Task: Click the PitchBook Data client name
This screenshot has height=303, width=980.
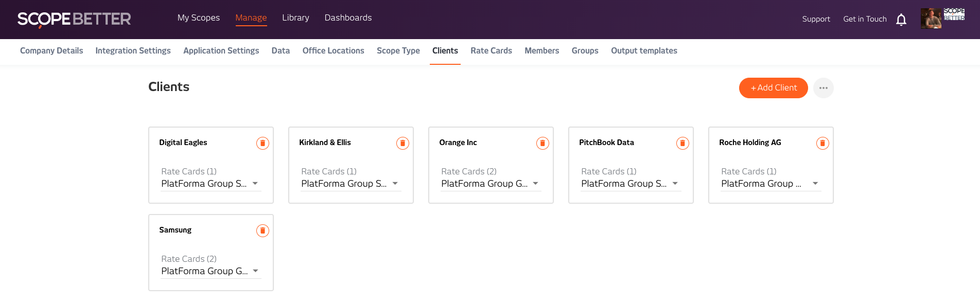Action: pos(606,142)
